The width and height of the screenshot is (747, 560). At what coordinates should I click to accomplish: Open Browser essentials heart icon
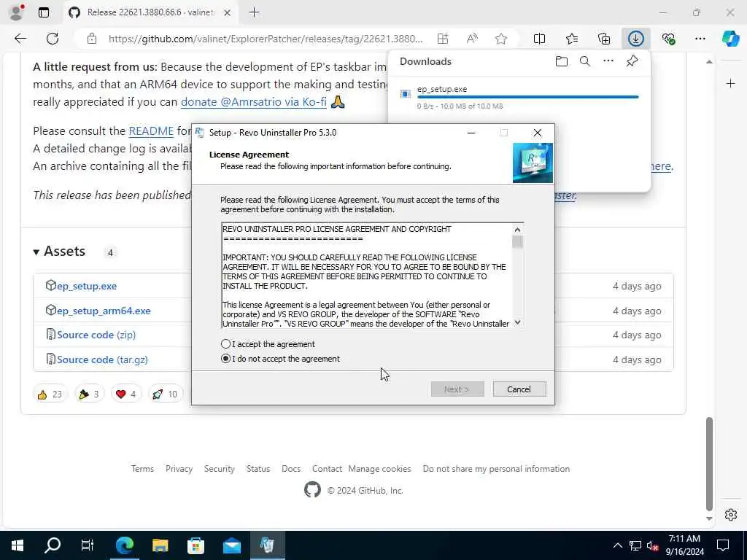(668, 39)
